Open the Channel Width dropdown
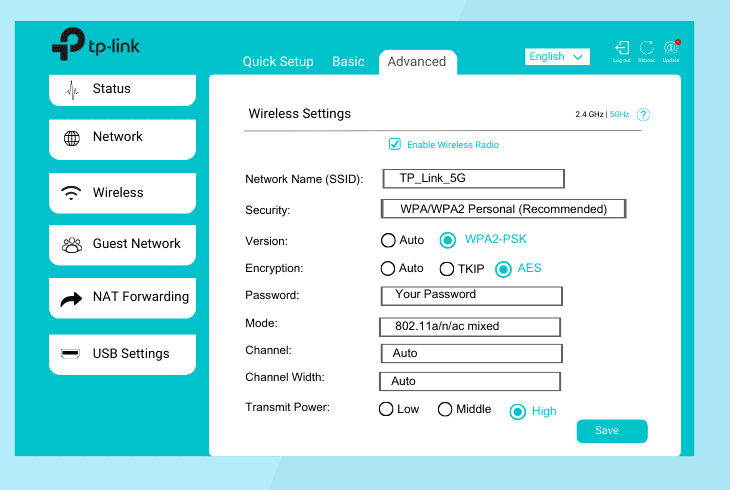This screenshot has height=490, width=730. click(x=470, y=381)
